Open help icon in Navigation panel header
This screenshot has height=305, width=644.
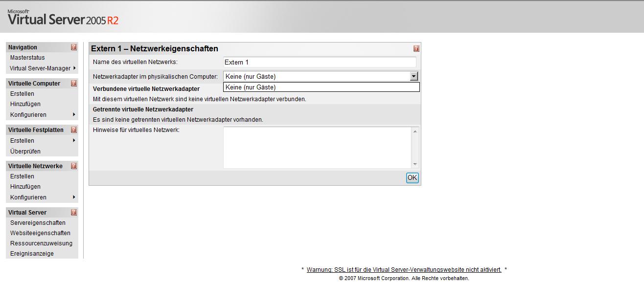point(74,47)
